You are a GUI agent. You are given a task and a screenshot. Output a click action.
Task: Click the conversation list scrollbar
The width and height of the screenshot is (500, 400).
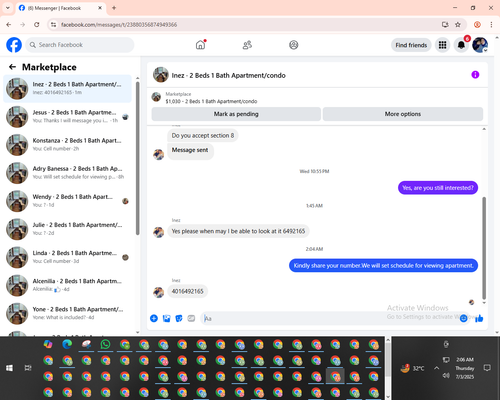tap(137, 158)
